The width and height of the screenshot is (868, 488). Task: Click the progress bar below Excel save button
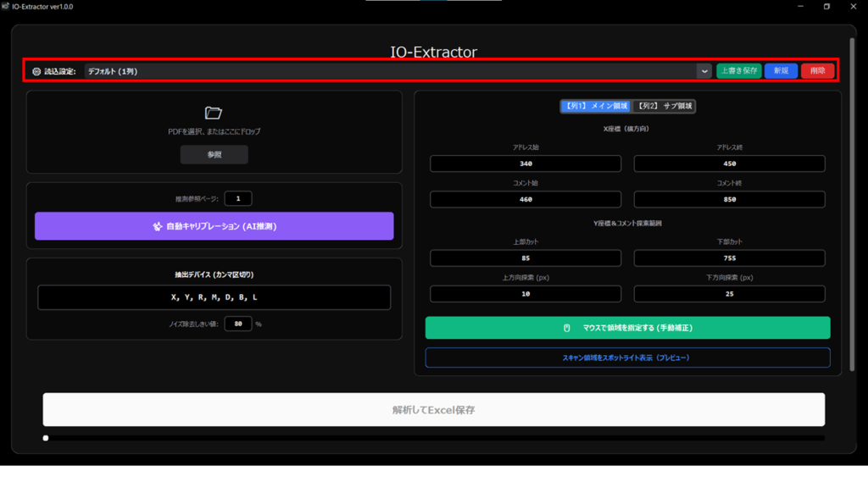(x=433, y=438)
